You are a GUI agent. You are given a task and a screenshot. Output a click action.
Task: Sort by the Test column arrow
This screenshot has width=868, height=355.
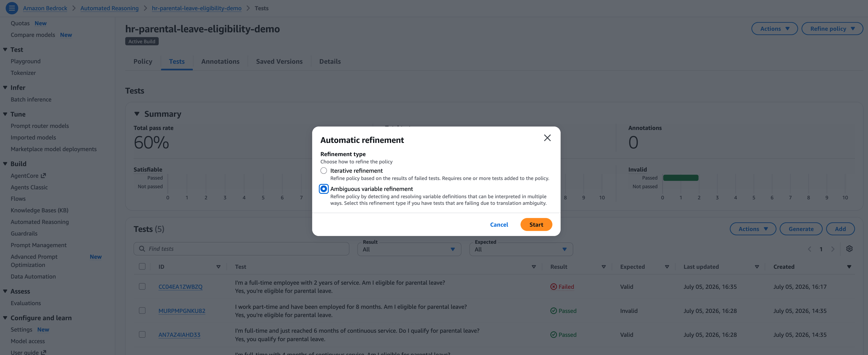(534, 267)
